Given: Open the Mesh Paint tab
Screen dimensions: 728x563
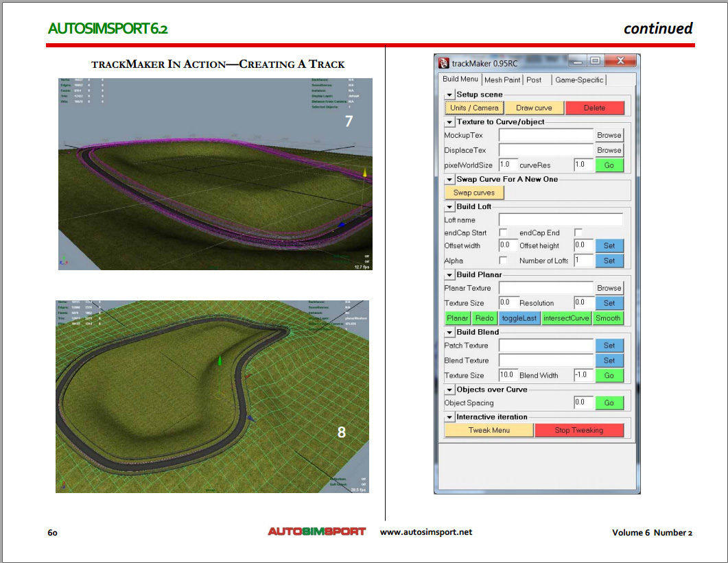Looking at the screenshot, I should pos(502,80).
